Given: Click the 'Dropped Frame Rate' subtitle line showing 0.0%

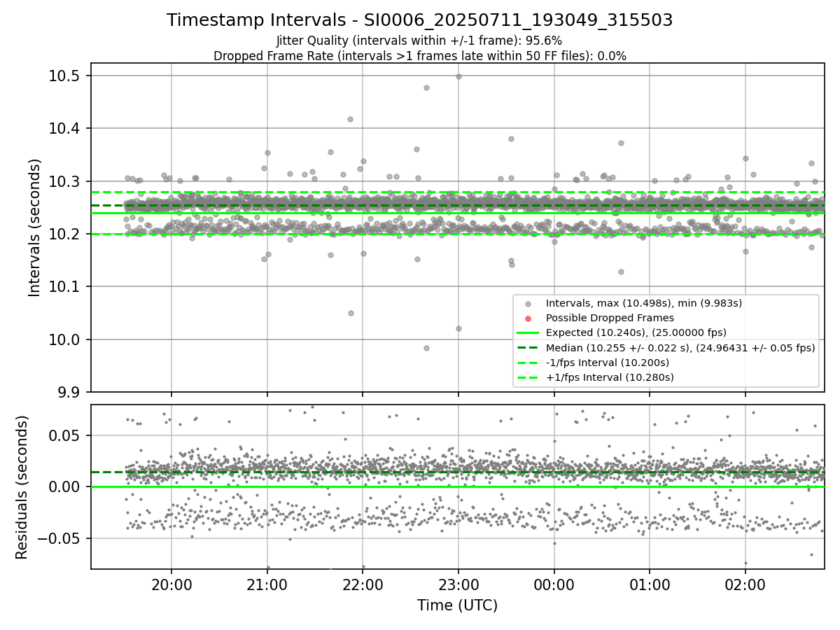Looking at the screenshot, I should 419,56.
